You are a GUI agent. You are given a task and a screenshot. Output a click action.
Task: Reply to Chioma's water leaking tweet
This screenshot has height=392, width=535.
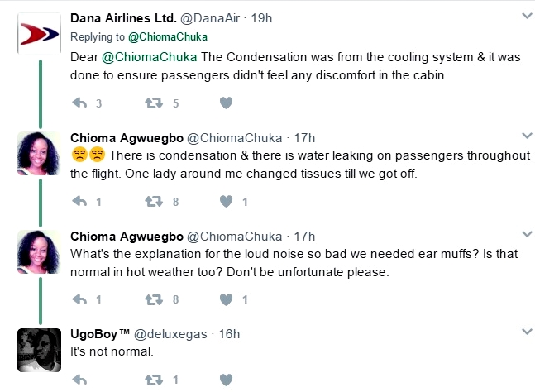tap(79, 201)
